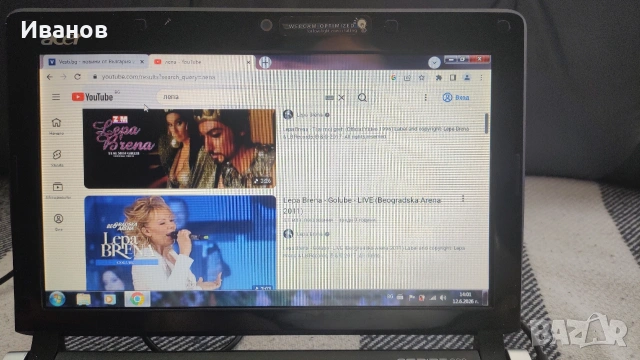The width and height of the screenshot is (640, 360).
Task: Click the magnifier search button
Action: click(362, 97)
